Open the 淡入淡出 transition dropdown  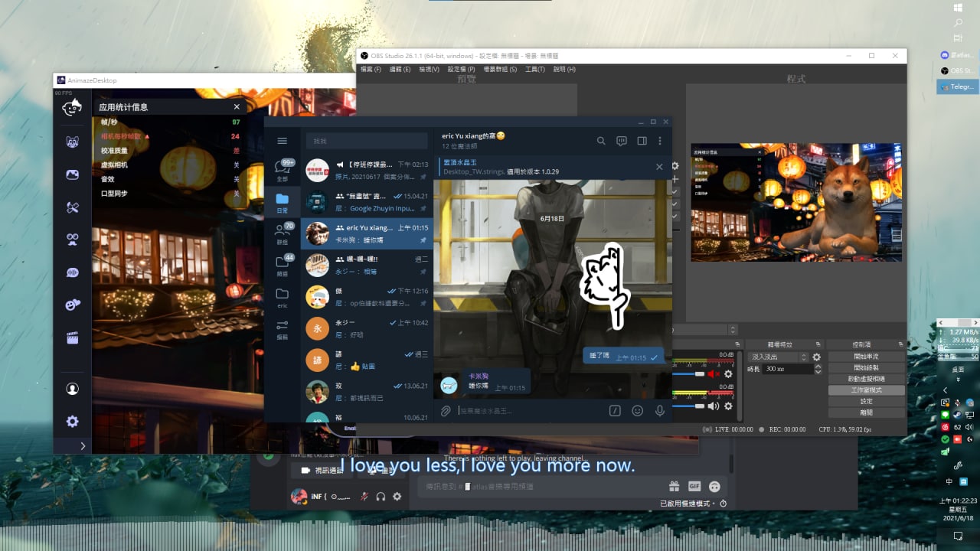pos(779,357)
